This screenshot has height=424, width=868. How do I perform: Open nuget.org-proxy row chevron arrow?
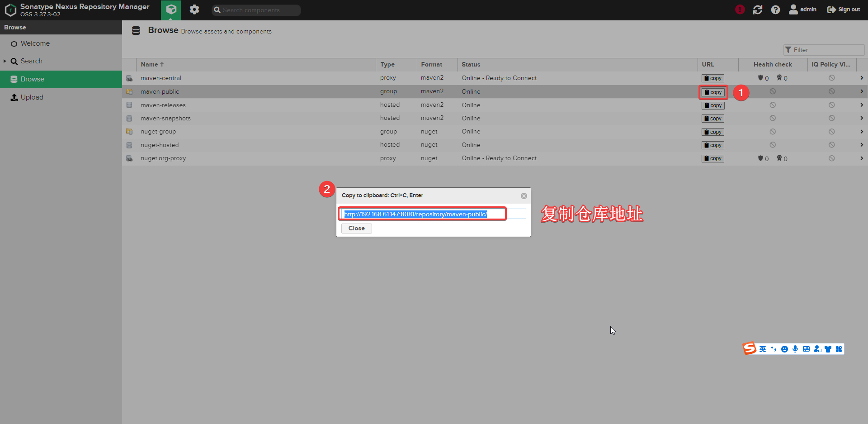tap(862, 158)
